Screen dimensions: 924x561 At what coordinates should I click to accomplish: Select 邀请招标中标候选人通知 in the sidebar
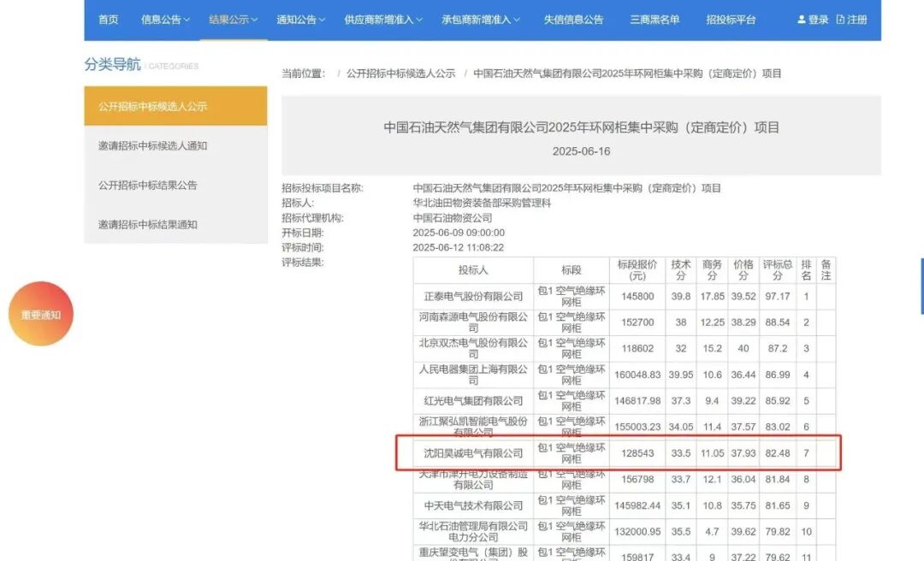175,145
